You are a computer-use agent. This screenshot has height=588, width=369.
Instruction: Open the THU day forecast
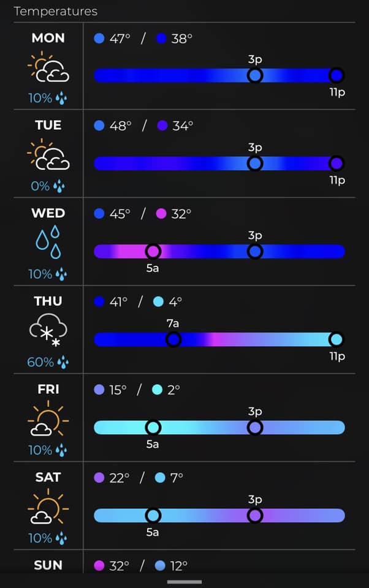coord(48,301)
